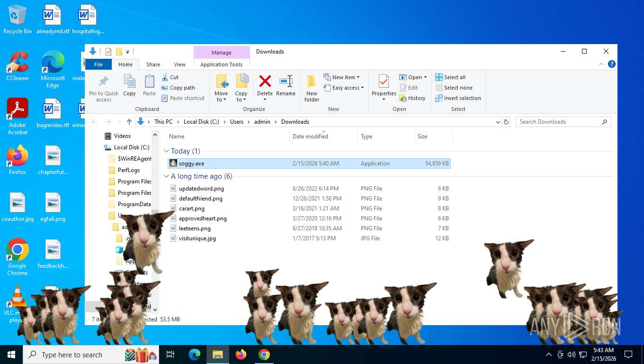Select Firefox desktop shortcut
The width and height of the screenshot is (644, 364).
point(18,160)
